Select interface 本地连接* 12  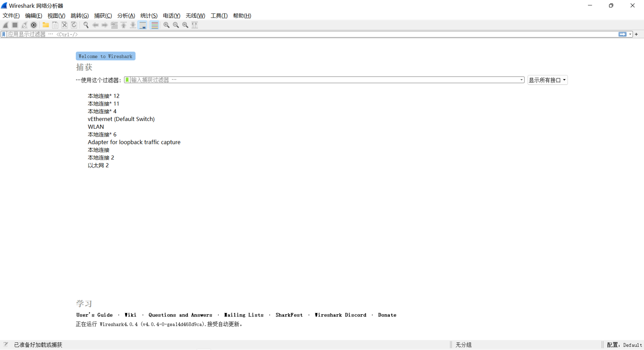point(104,96)
